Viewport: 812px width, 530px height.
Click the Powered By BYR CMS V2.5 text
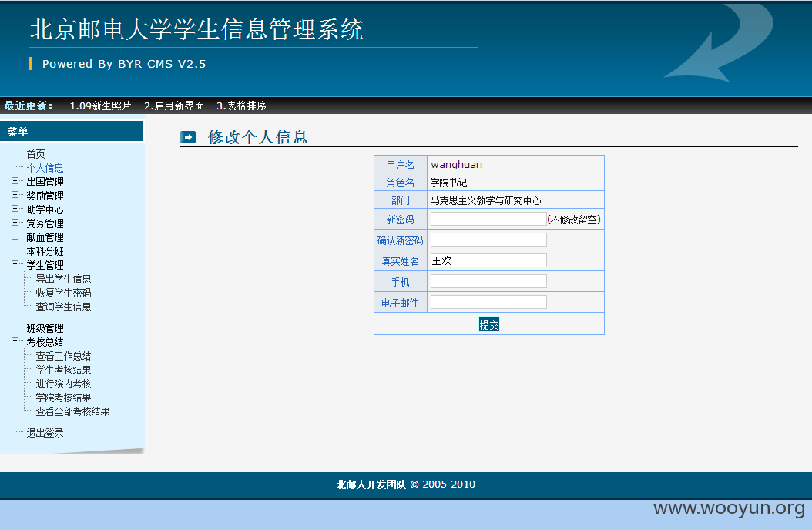click(x=124, y=64)
